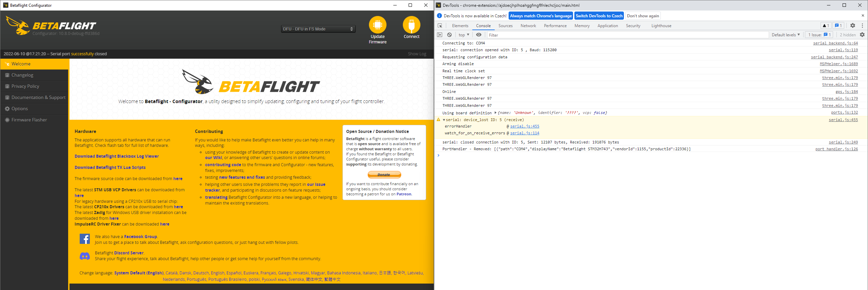Switch to the Network tab
The image size is (868, 290).
[x=528, y=26]
